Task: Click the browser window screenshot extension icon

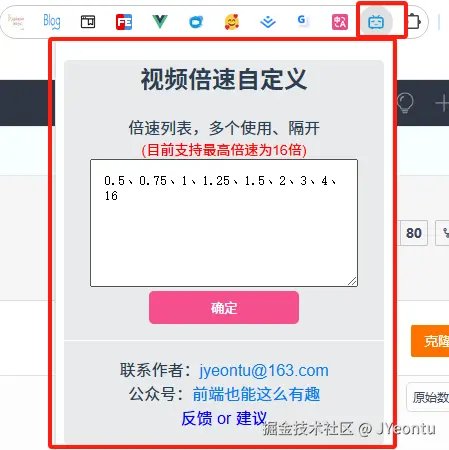Action: tap(88, 22)
